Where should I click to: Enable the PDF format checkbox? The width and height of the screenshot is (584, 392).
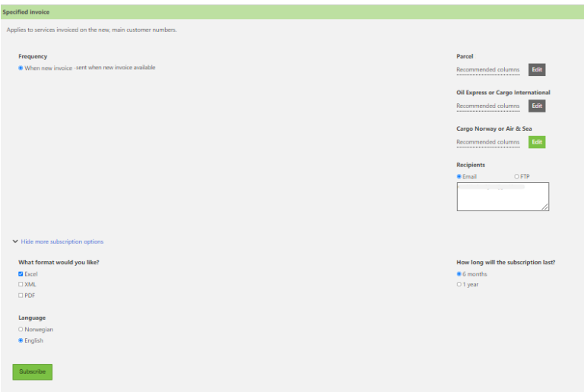[21, 296]
